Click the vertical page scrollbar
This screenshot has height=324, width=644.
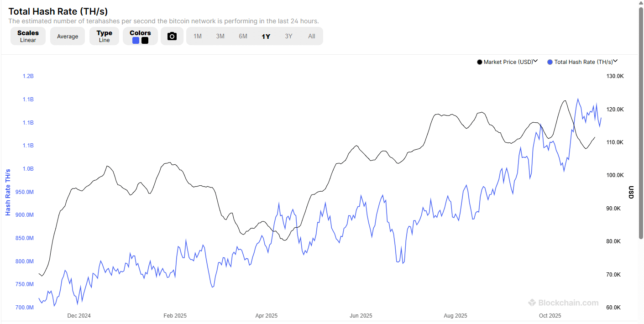point(641,123)
